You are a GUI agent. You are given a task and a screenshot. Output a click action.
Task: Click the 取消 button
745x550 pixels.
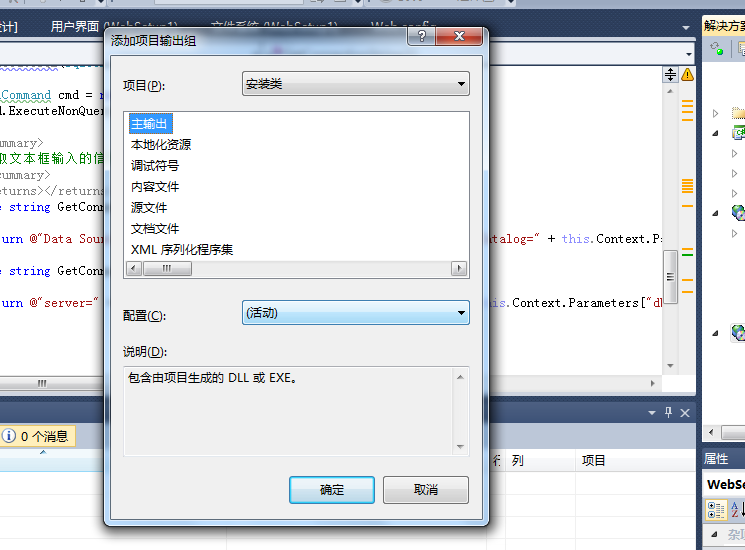coord(426,490)
